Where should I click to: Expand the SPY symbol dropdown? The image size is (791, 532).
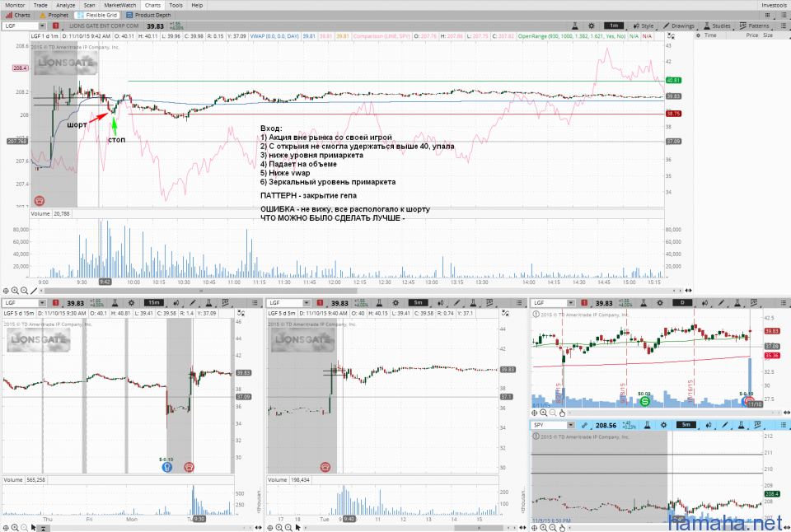(x=571, y=425)
